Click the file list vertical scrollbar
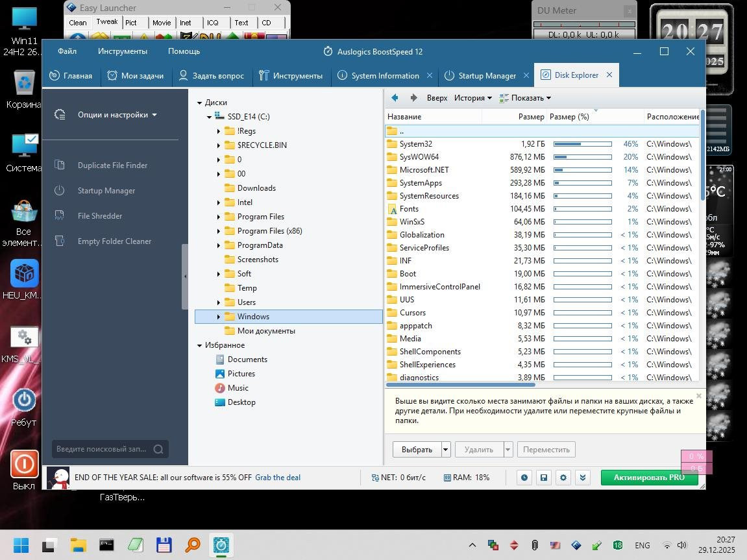 703,154
